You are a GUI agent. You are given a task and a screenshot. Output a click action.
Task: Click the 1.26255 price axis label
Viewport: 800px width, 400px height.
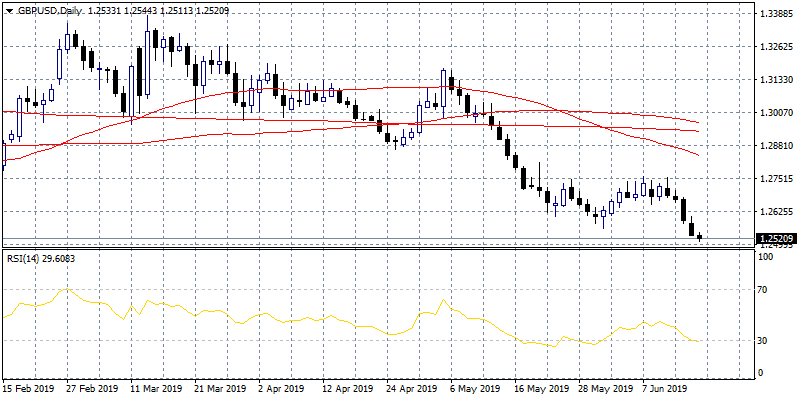click(777, 212)
